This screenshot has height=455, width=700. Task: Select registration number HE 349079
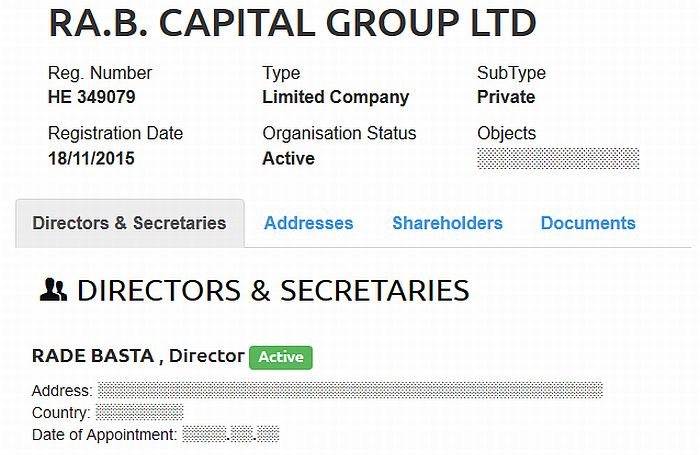click(x=92, y=98)
